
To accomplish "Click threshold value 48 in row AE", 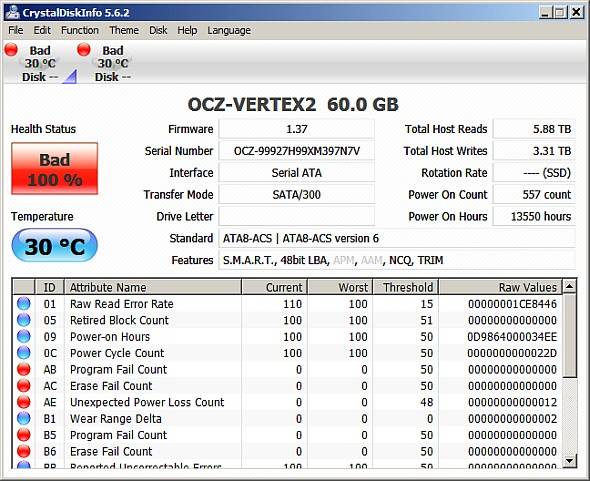I will 427,402.
